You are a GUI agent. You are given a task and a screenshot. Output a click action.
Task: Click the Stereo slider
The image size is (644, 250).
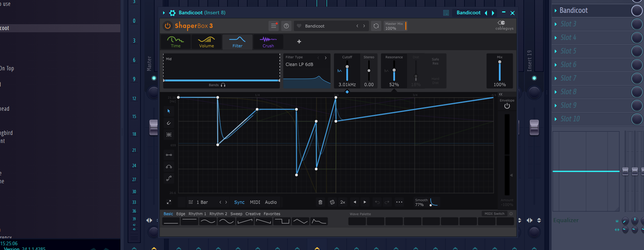(369, 71)
